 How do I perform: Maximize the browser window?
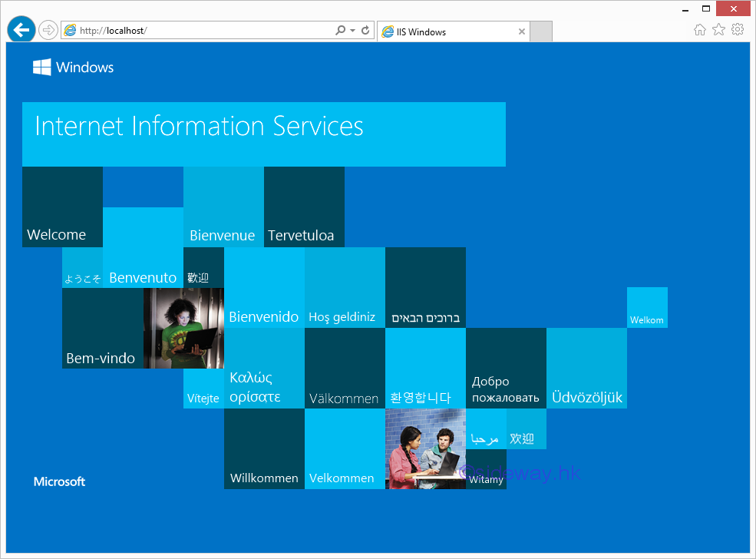[x=705, y=9]
